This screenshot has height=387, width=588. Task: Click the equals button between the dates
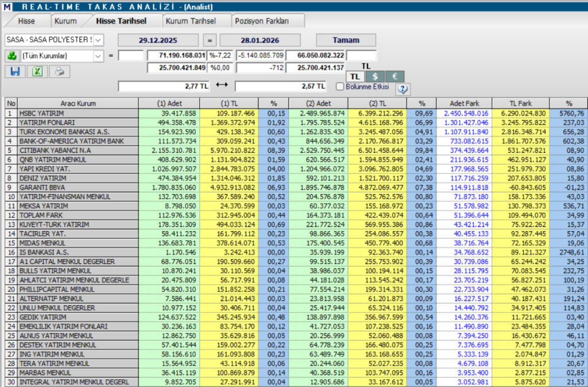(x=210, y=40)
